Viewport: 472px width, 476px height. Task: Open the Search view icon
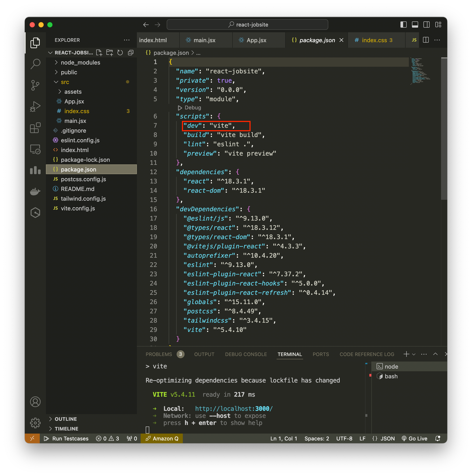35,64
